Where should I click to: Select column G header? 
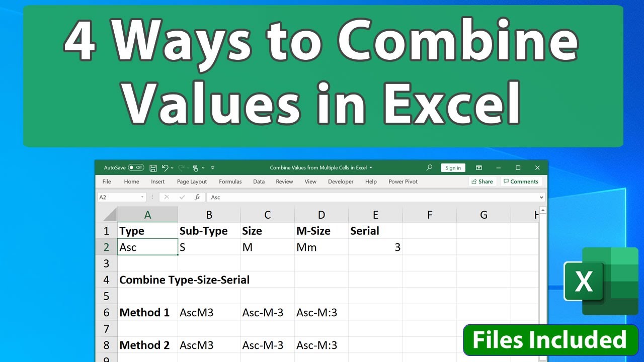tap(484, 215)
